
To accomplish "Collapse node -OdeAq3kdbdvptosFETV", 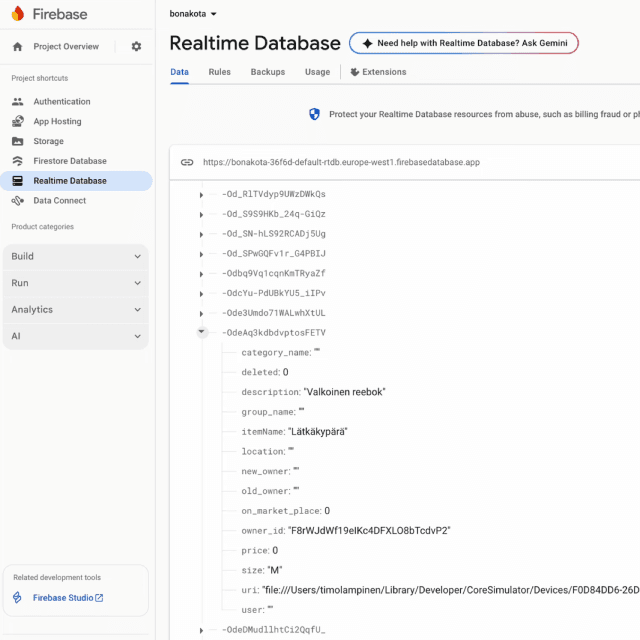I will (x=202, y=332).
